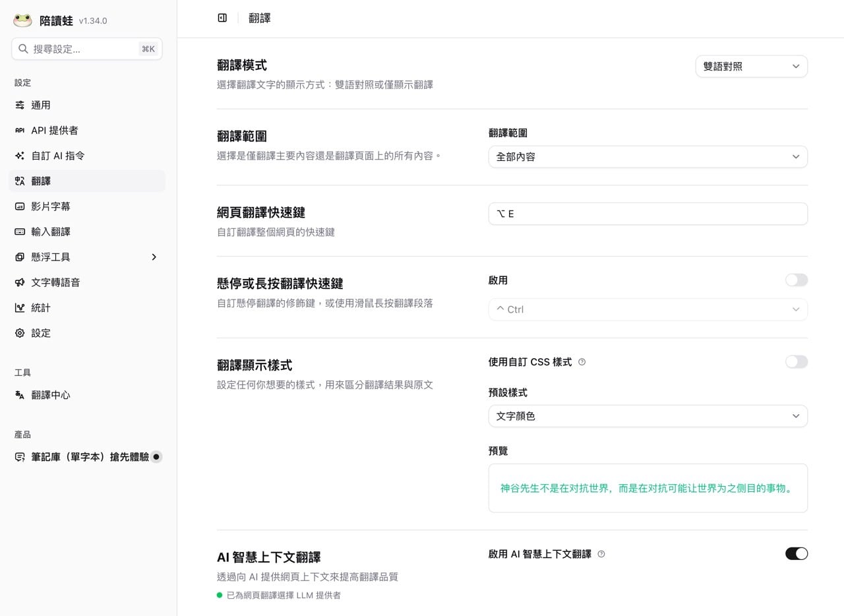Open API 提供者 page
Screen dimensions: 844x616
click(x=87, y=131)
